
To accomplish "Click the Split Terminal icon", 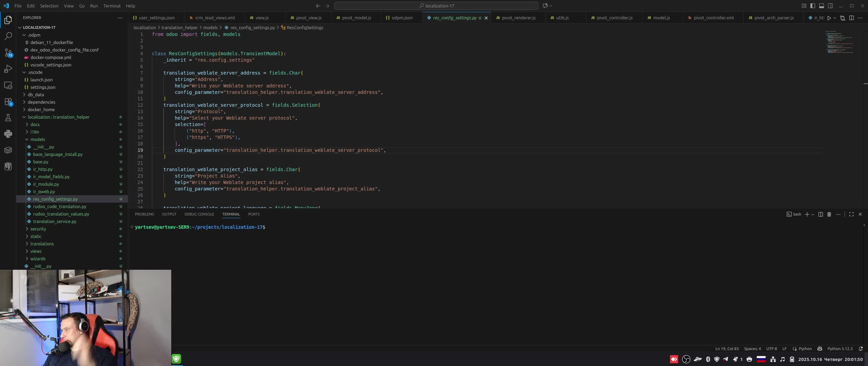I will [821, 214].
